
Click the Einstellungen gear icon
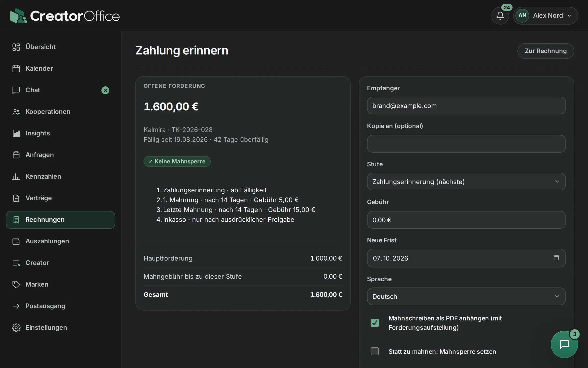pos(16,328)
